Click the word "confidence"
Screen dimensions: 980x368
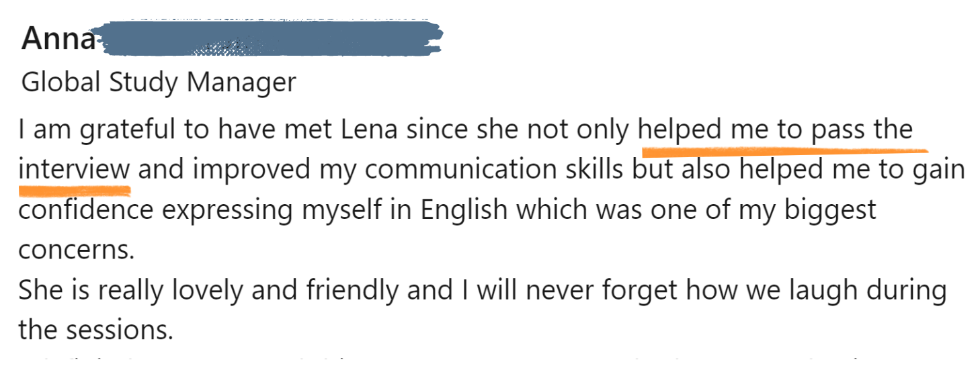click(x=86, y=210)
